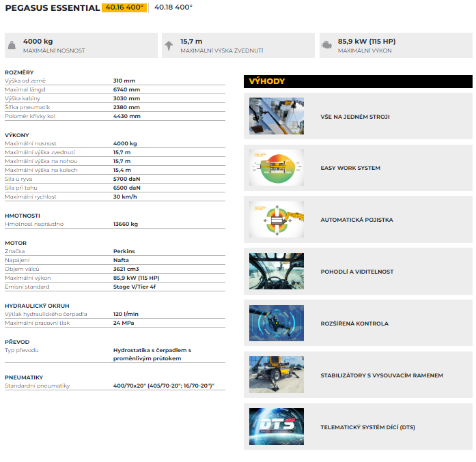Click the weight icon beside 4000 kg
Viewport: 476px width, 462px height.
tap(12, 45)
